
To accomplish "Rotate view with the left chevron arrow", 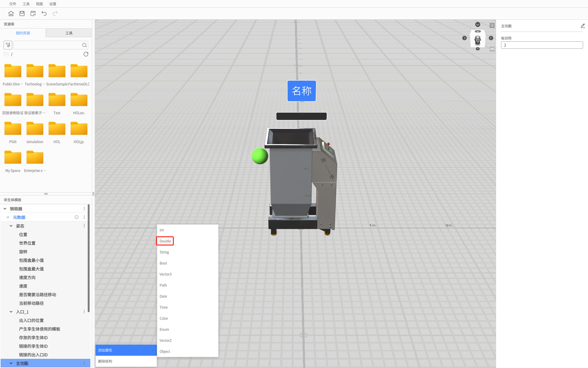I will (464, 38).
